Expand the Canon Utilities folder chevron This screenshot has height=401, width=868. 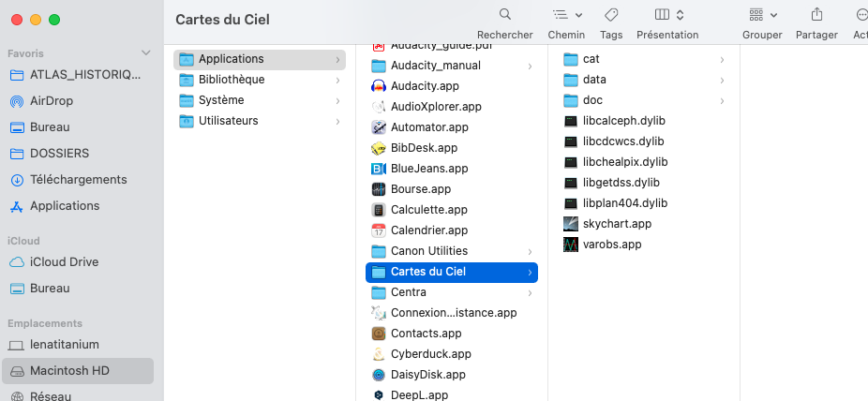coord(530,251)
